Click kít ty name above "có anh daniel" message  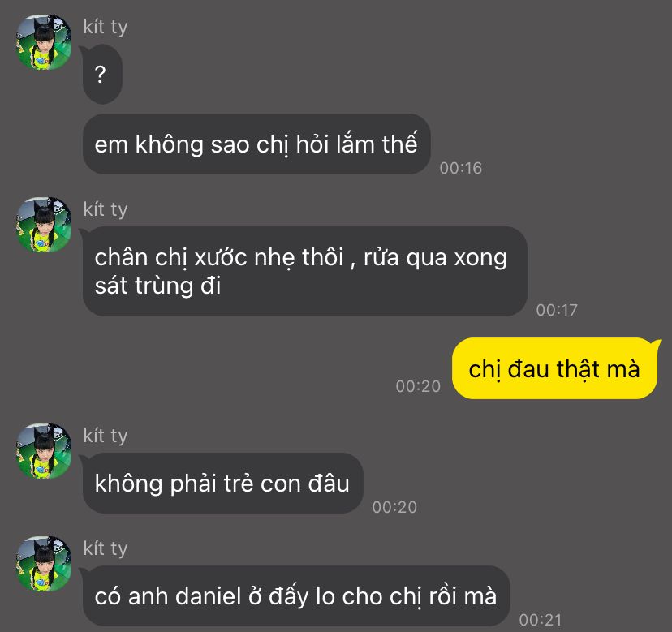106,548
